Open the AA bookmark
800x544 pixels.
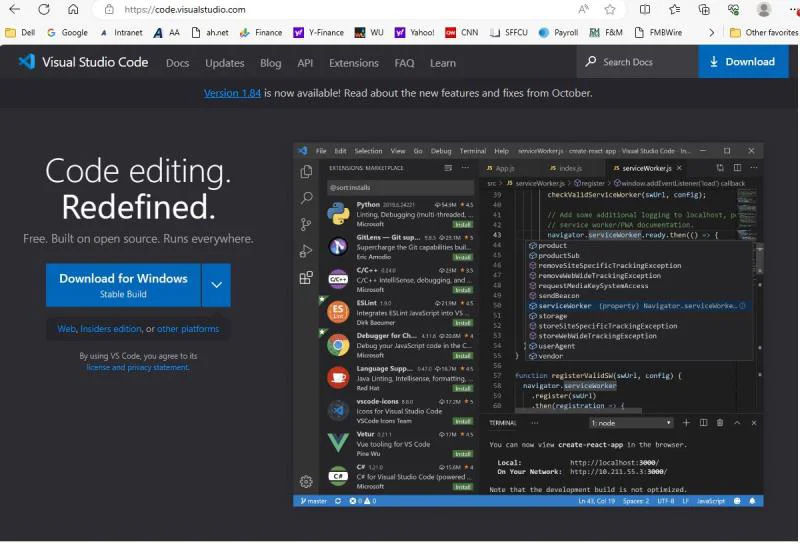coord(166,32)
